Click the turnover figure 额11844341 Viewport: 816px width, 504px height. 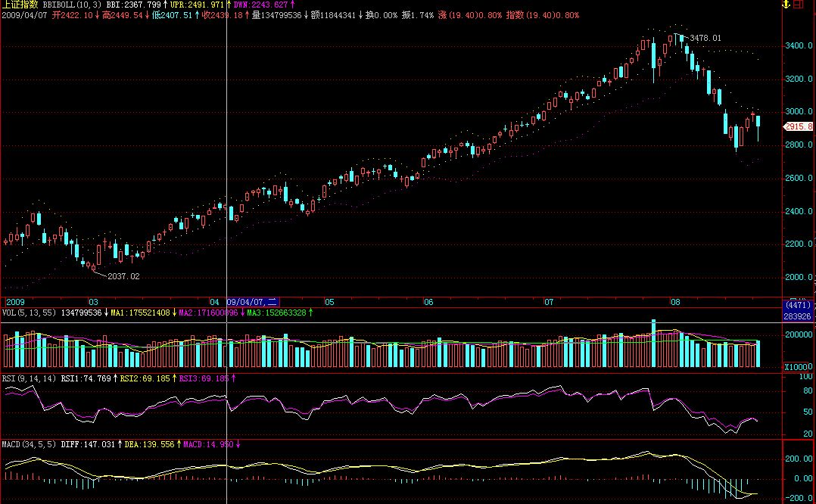[333, 16]
